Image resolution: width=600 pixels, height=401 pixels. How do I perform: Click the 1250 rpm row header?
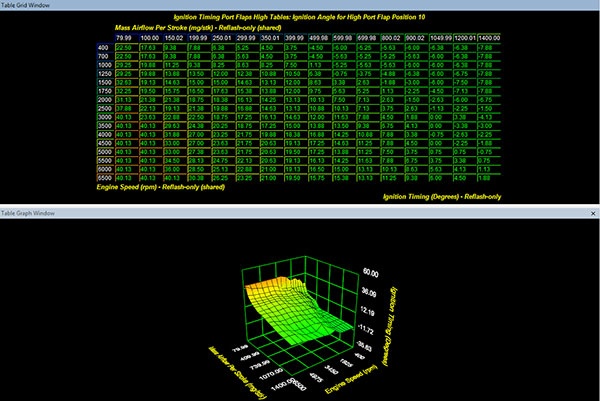pyautogui.click(x=103, y=75)
